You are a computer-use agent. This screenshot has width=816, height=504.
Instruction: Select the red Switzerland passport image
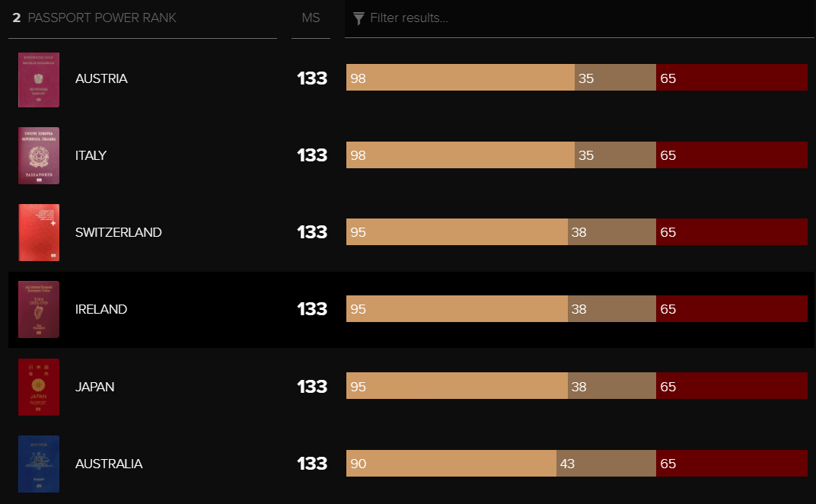[39, 232]
